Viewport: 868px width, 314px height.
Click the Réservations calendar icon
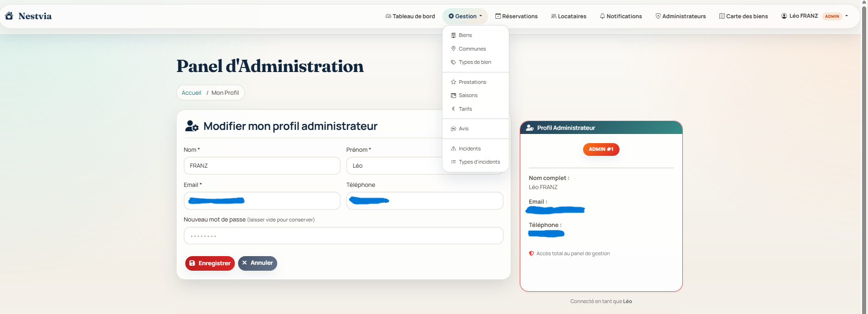tap(498, 16)
